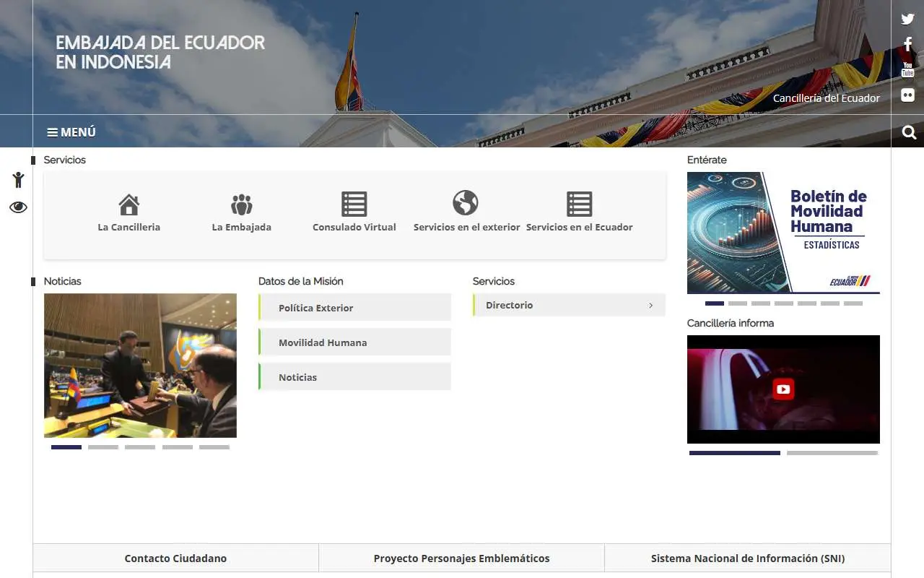The height and width of the screenshot is (578, 924).
Task: Open Política Exterior item
Action: [x=354, y=308]
